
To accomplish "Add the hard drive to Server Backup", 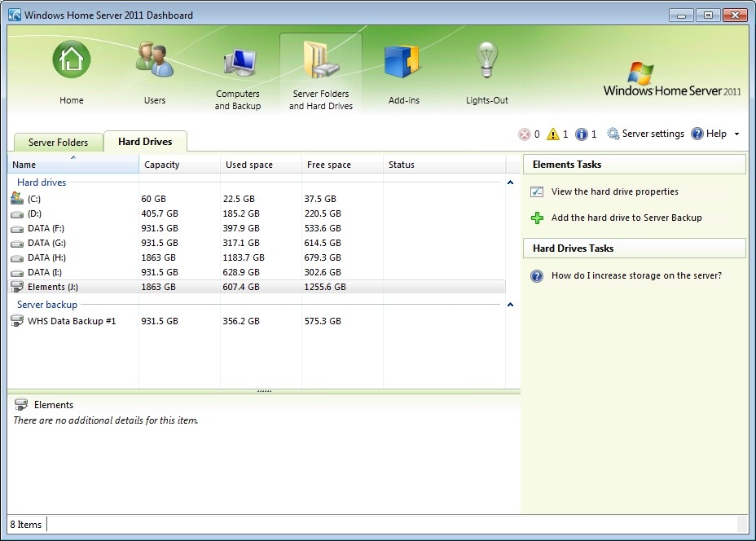I will click(626, 218).
